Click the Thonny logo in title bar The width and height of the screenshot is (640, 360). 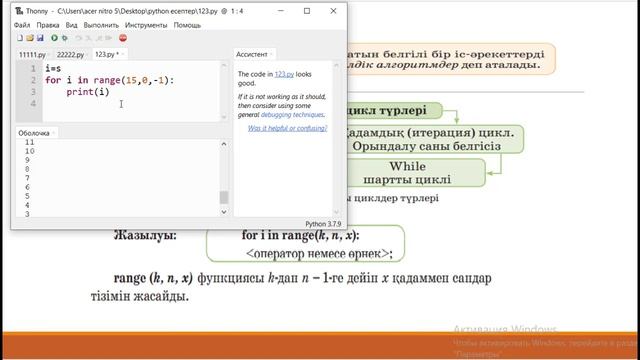pyautogui.click(x=19, y=11)
